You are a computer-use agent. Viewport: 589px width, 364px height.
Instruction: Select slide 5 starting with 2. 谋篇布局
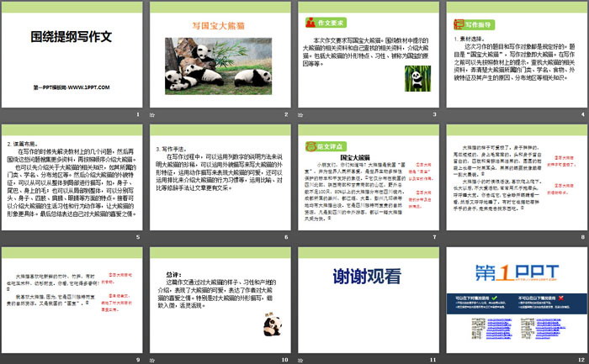coord(72,177)
